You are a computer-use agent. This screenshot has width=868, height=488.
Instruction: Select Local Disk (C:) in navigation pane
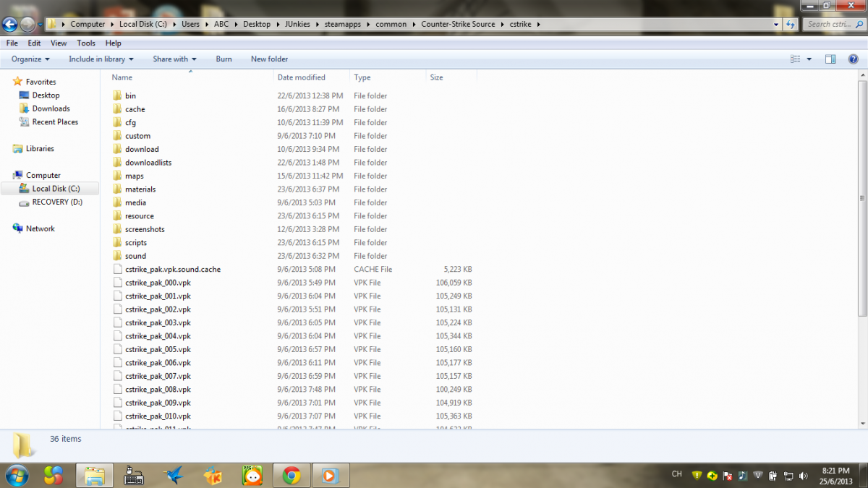click(56, 189)
